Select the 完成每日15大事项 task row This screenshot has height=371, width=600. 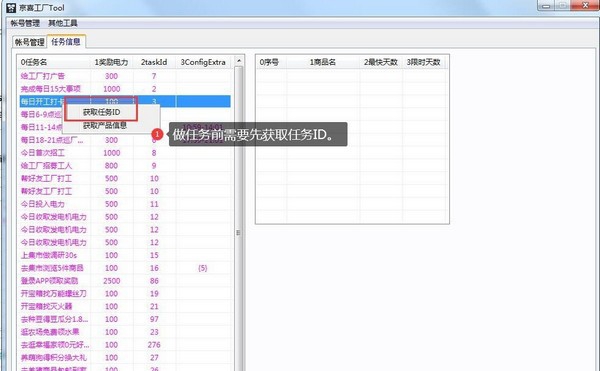point(124,89)
